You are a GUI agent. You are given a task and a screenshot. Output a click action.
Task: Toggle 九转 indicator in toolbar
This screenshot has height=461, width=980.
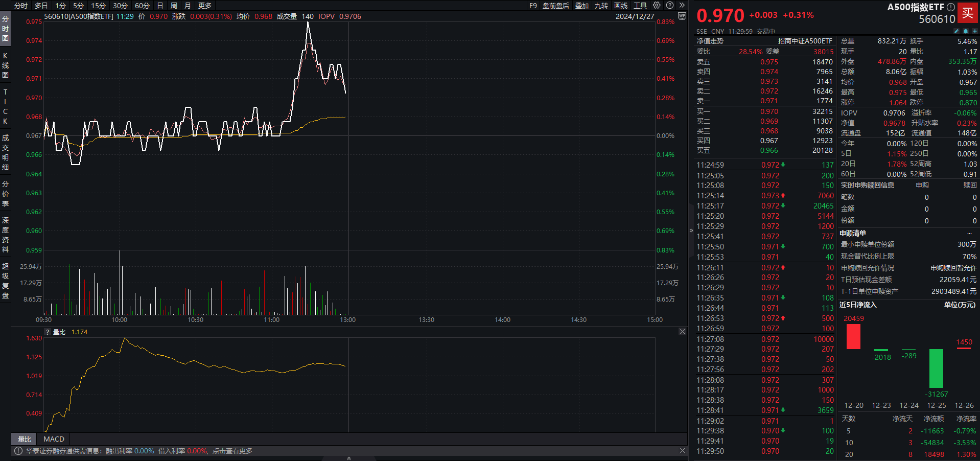601,6
